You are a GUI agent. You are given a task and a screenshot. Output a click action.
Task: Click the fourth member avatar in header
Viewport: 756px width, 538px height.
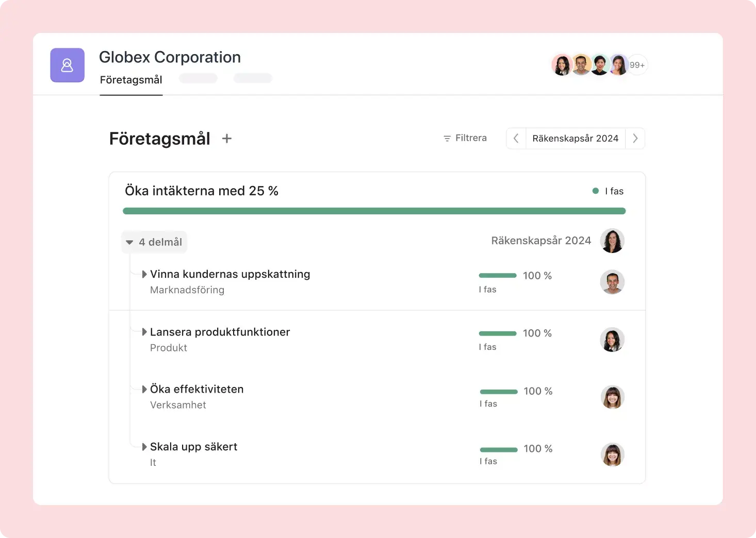619,65
